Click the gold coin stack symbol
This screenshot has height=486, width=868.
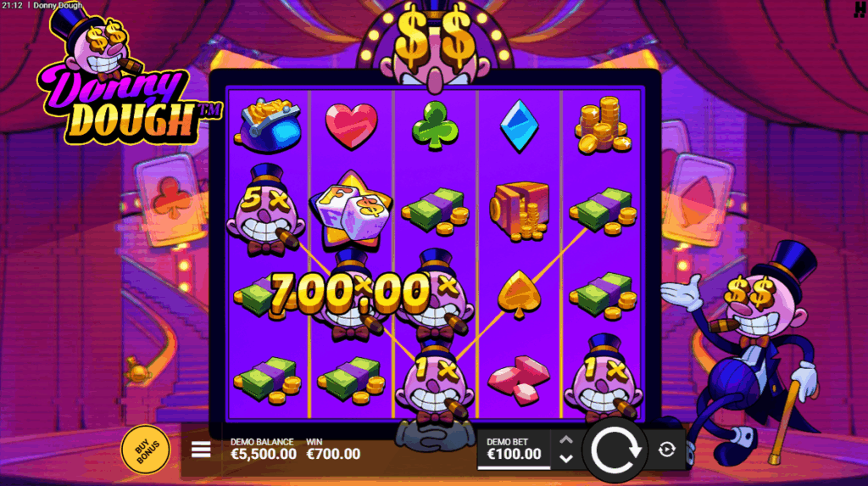tap(603, 126)
